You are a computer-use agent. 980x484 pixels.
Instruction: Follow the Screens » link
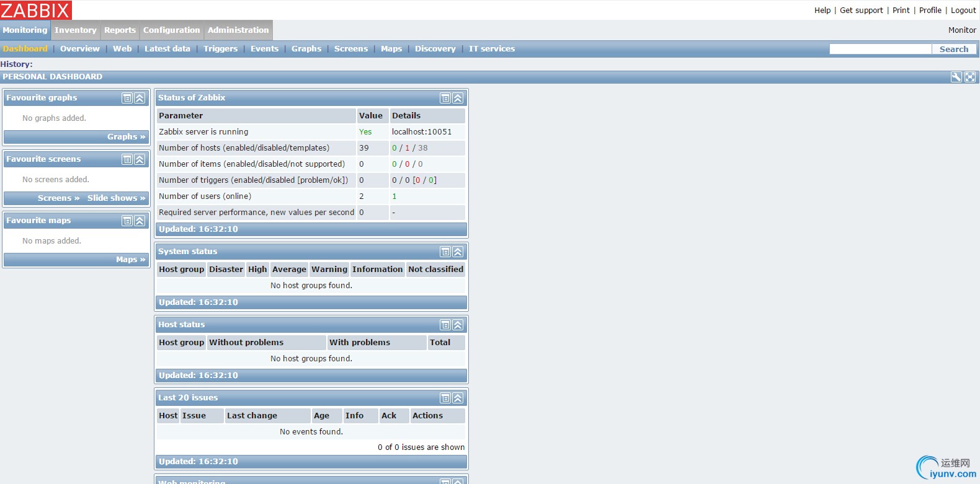(x=59, y=198)
